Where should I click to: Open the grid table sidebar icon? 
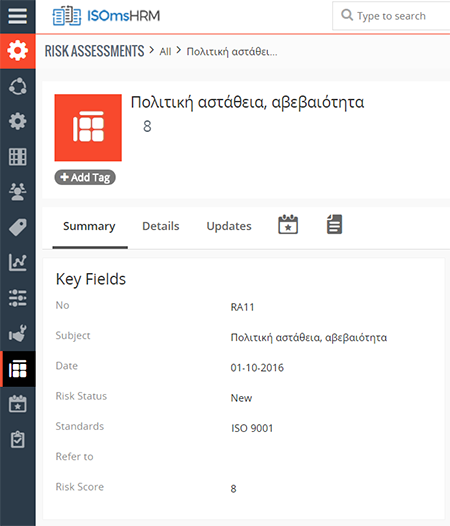17,157
